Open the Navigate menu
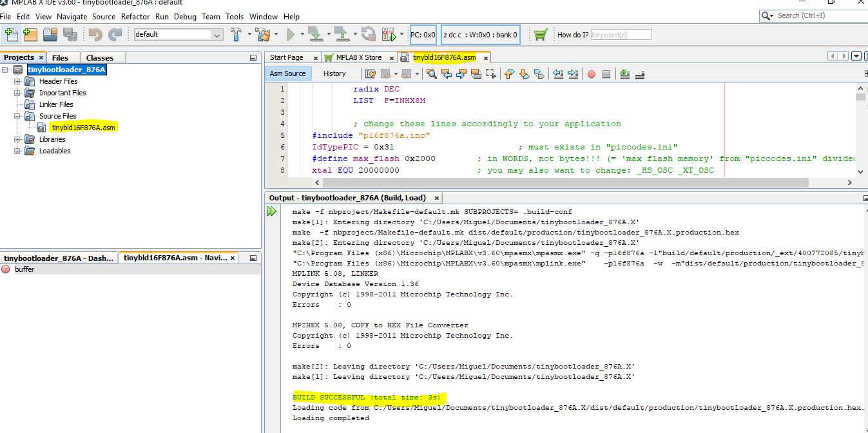This screenshot has width=868, height=433. pos(72,16)
